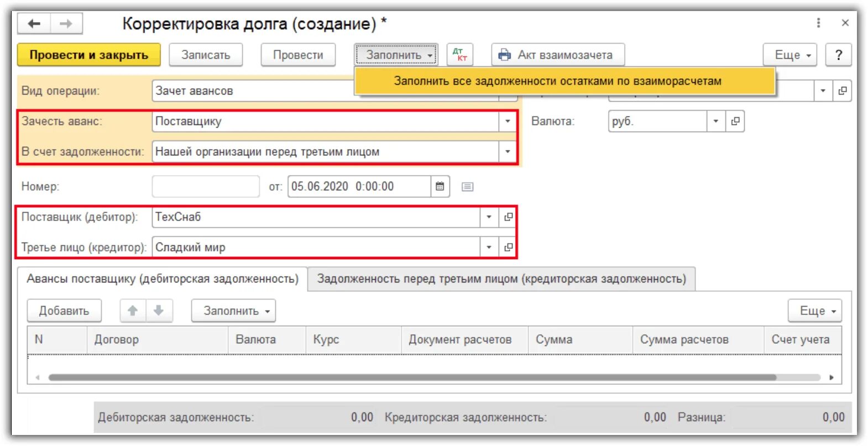Expand the Валюта dropdown arrow
The width and height of the screenshot is (868, 446).
715,122
